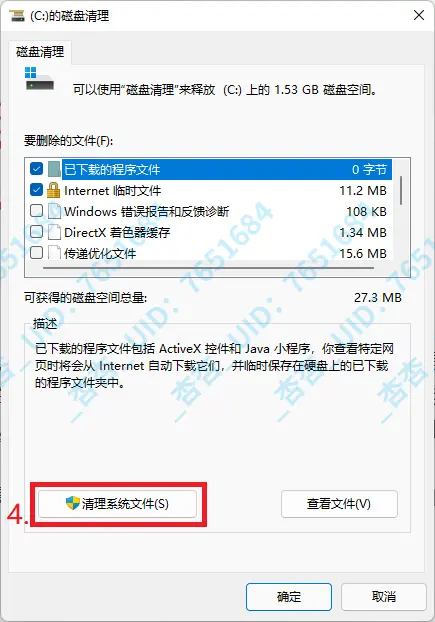Click the file icon beside 传递优化文件
This screenshot has width=435, height=622.
coord(54,252)
